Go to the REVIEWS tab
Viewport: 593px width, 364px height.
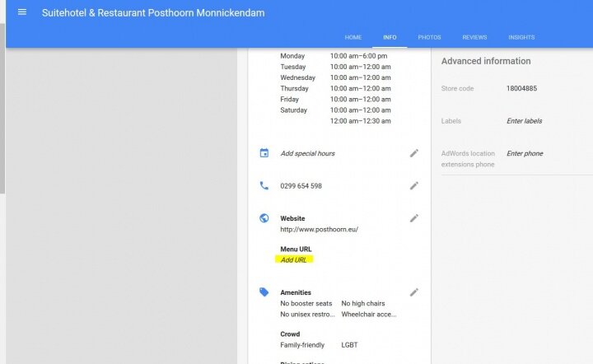(474, 37)
